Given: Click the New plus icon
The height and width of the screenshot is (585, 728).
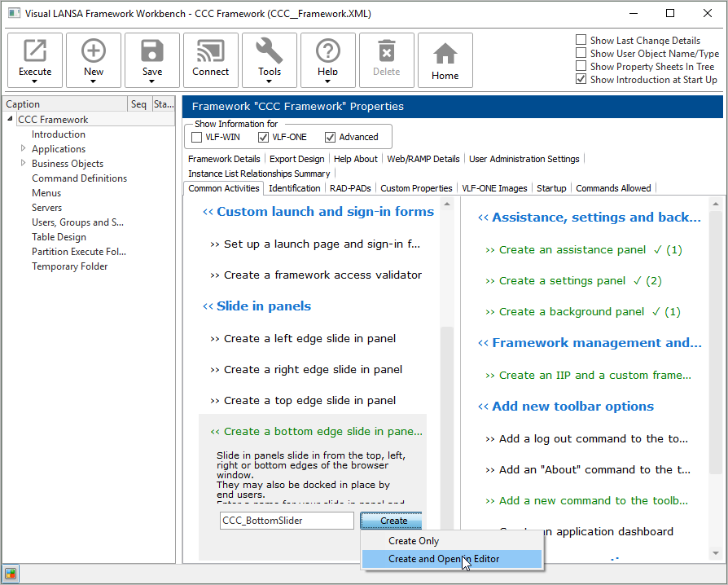Looking at the screenshot, I should 94,52.
